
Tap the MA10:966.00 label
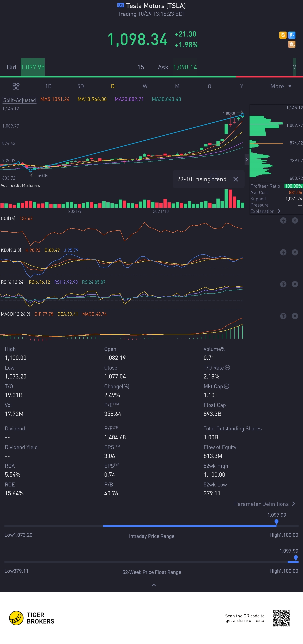coord(92,99)
